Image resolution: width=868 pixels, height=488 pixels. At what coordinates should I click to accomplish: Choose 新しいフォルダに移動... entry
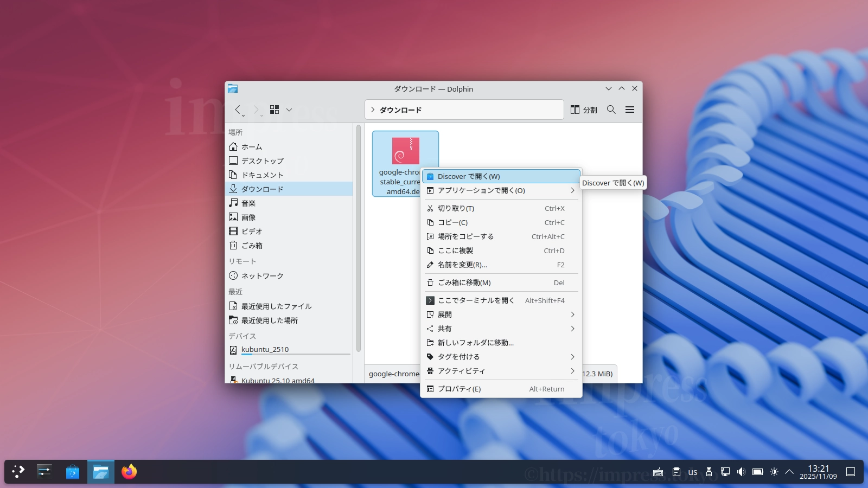point(501,343)
